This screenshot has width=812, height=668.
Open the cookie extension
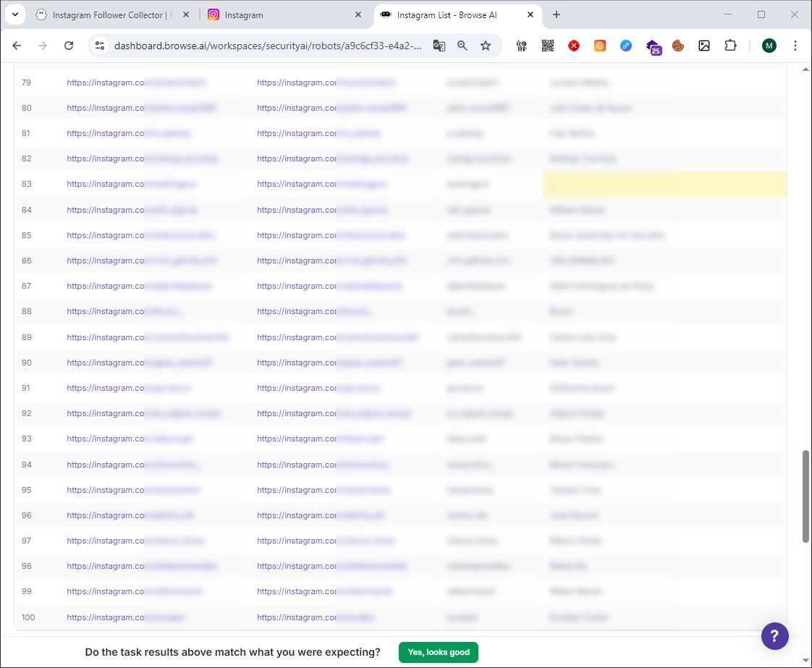(x=678, y=46)
